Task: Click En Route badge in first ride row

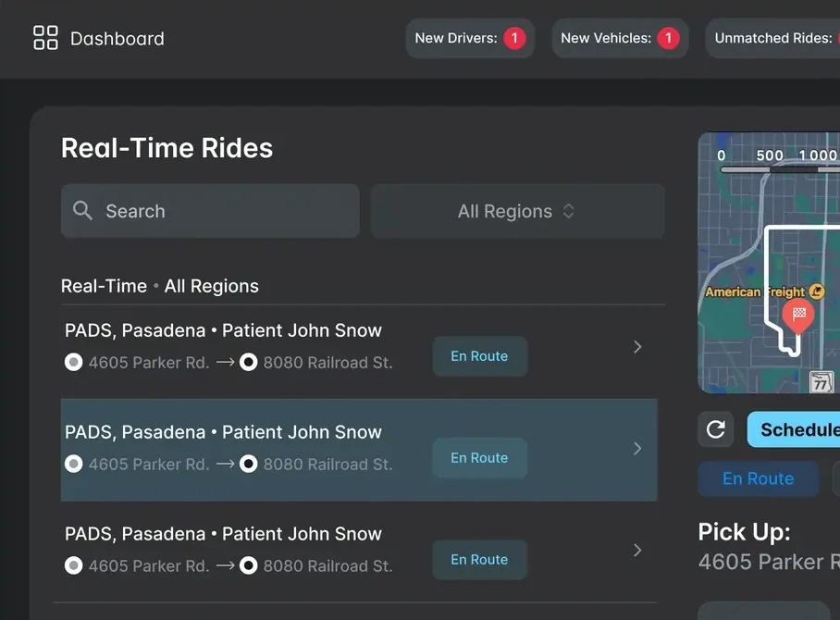Action: (479, 356)
